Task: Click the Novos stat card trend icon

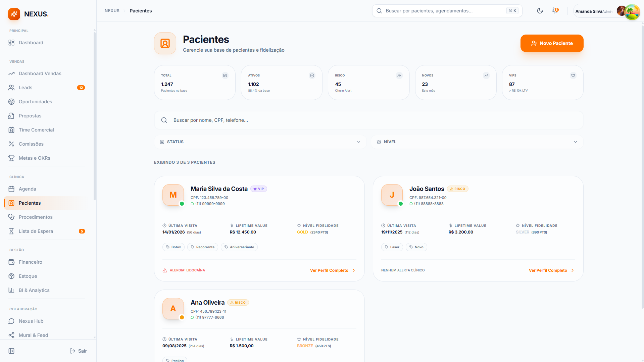Action: 486,75
